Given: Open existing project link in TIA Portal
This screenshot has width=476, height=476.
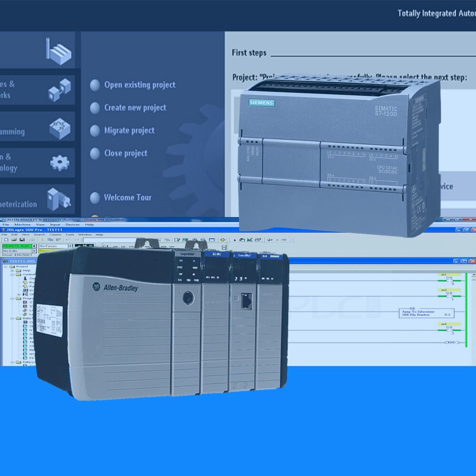Looking at the screenshot, I should [x=140, y=85].
